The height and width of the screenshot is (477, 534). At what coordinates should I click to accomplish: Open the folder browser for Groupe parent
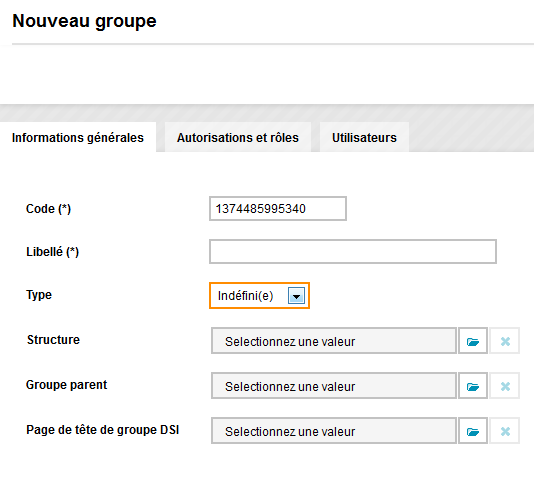point(473,386)
